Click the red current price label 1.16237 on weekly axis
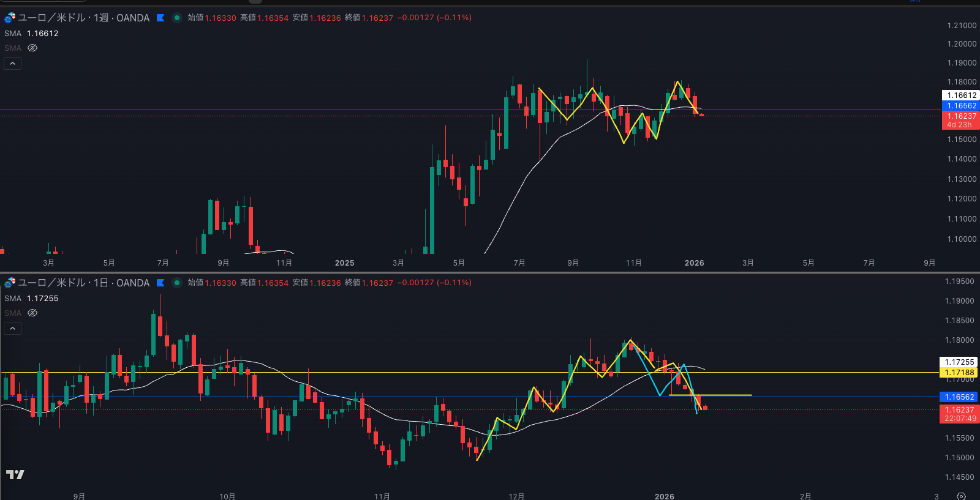The width and height of the screenshot is (980, 500). pos(960,116)
